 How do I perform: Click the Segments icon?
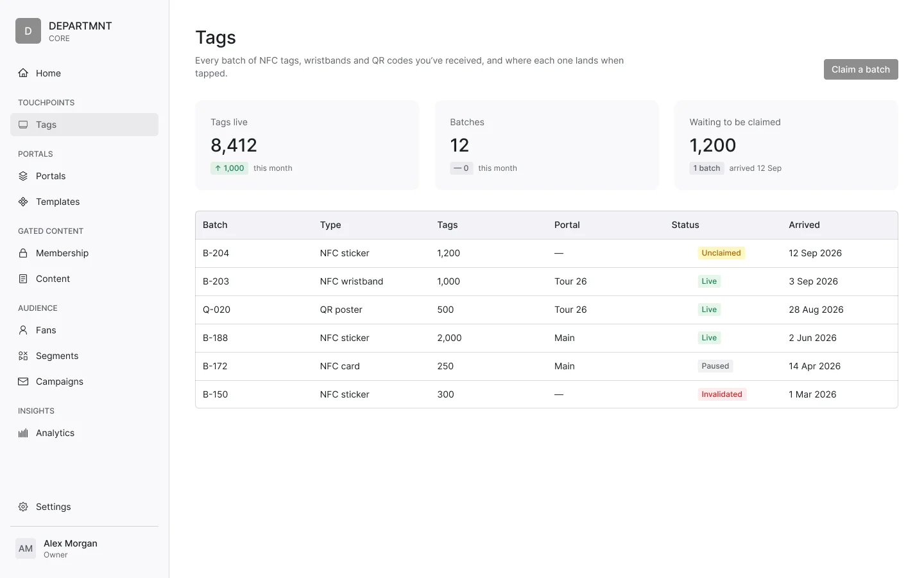click(x=23, y=356)
